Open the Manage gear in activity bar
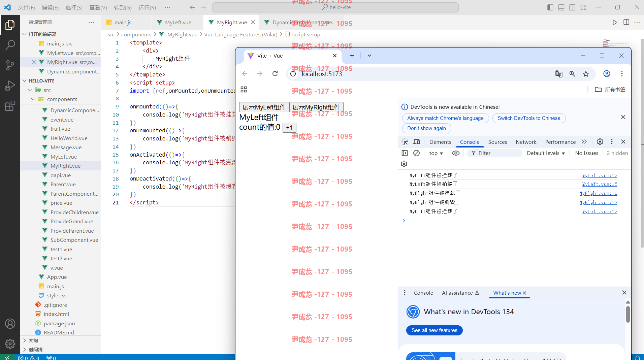This screenshot has height=360, width=644. [x=10, y=343]
